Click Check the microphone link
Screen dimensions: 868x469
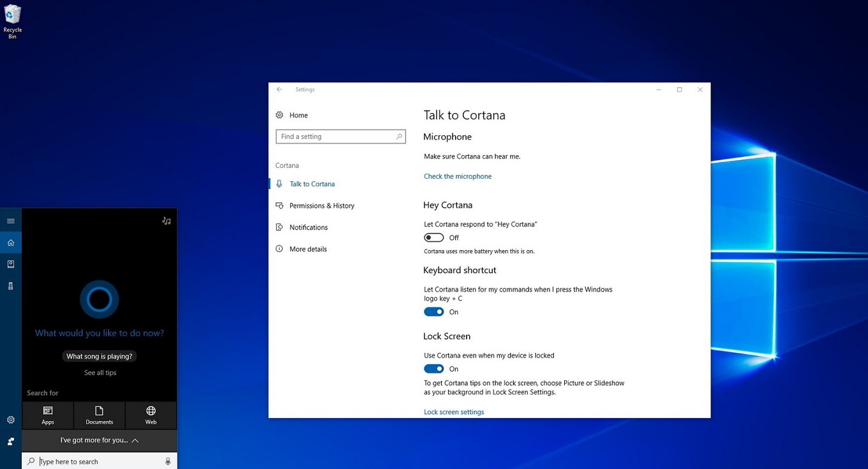point(458,176)
